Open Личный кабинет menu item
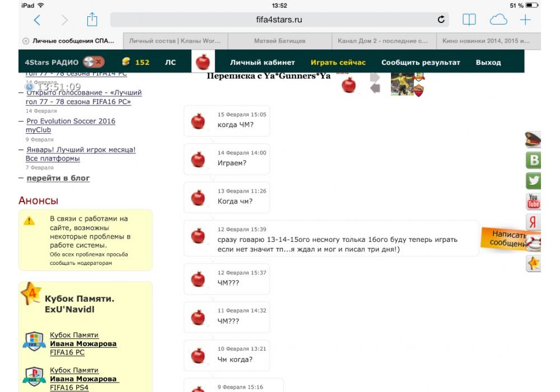The image size is (560, 392). (x=262, y=62)
